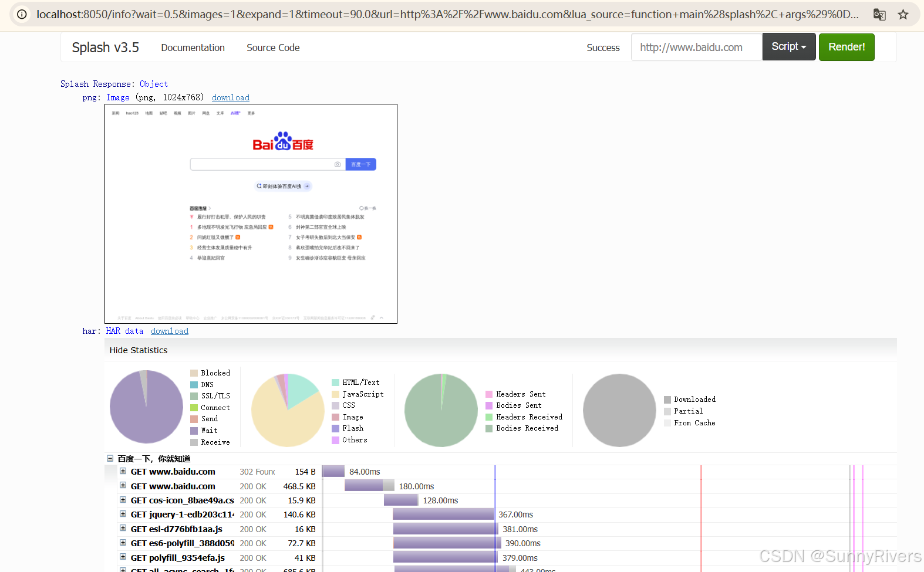Click Hide Statistics toggle text
Image resolution: width=924 pixels, height=572 pixels.
point(139,350)
